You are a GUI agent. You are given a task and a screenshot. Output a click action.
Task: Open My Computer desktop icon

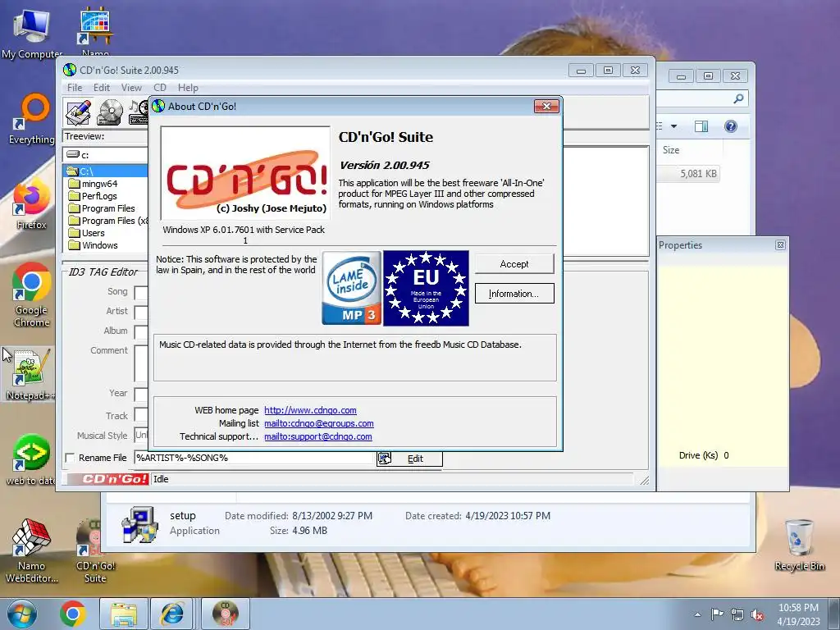point(32,33)
